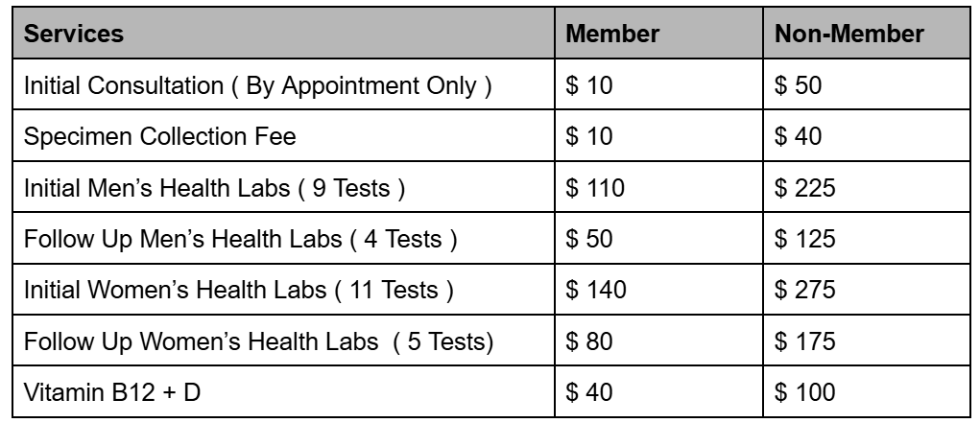Click the $ 225 non-member price
This screenshot has width=980, height=423.
coord(804,187)
